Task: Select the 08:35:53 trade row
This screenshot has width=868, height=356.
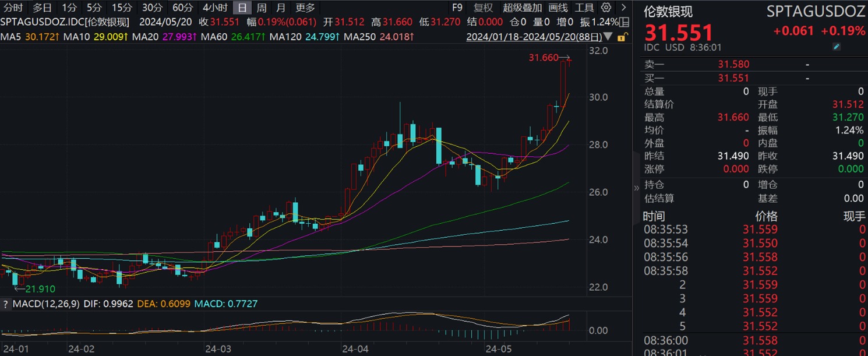Action: coord(754,230)
